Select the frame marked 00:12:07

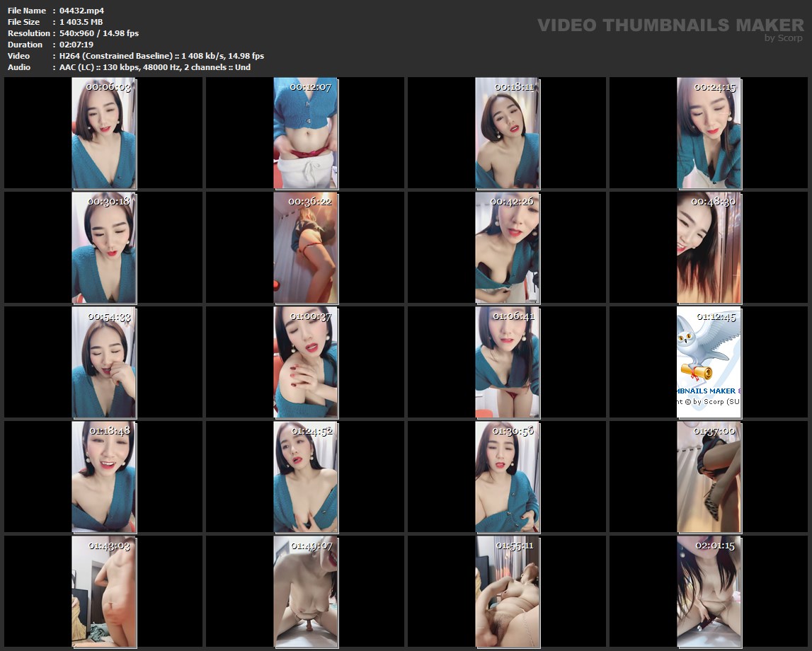[306, 133]
